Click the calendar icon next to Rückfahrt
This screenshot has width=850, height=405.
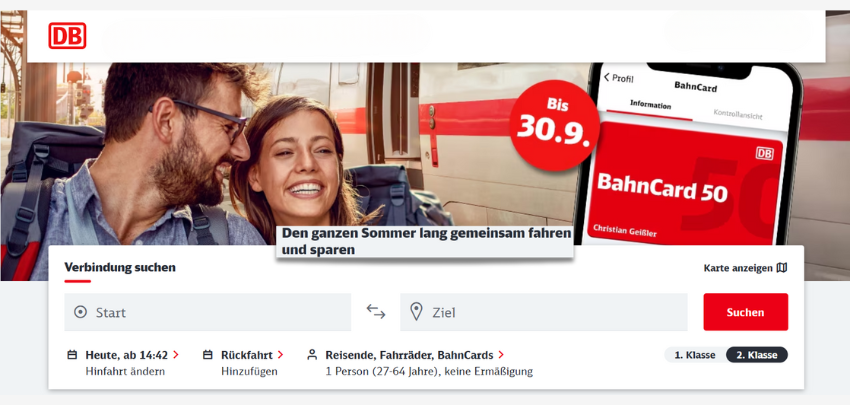click(208, 355)
